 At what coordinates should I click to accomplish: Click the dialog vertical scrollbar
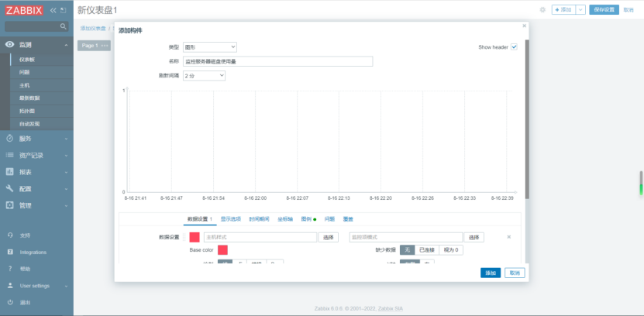527,119
